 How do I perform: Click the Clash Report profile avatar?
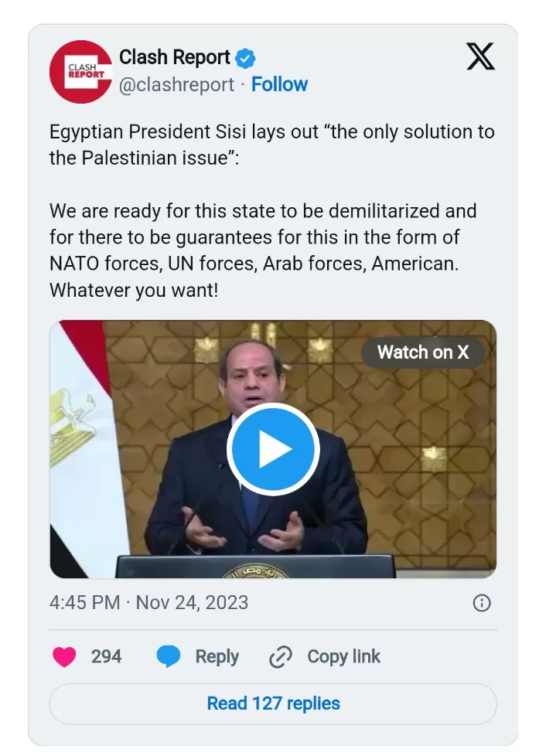pos(80,72)
